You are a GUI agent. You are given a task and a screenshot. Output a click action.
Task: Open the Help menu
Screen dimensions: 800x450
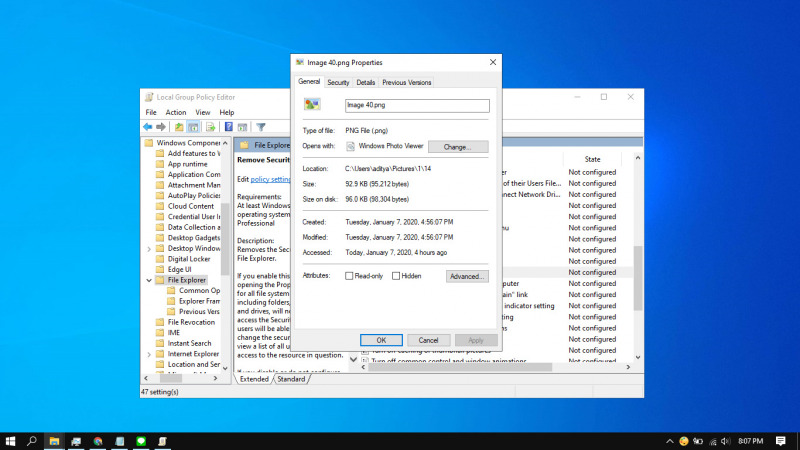pyautogui.click(x=227, y=112)
